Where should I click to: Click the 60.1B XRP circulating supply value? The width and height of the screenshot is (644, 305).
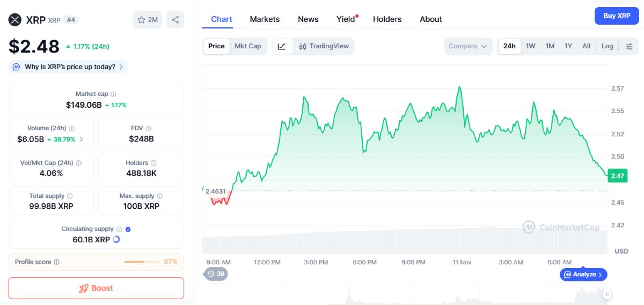(91, 240)
